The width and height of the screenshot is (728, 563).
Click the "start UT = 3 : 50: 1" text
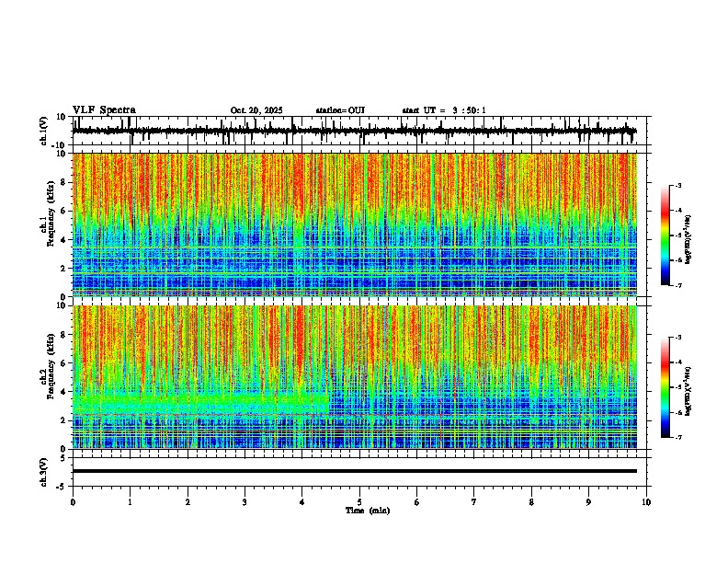click(444, 110)
